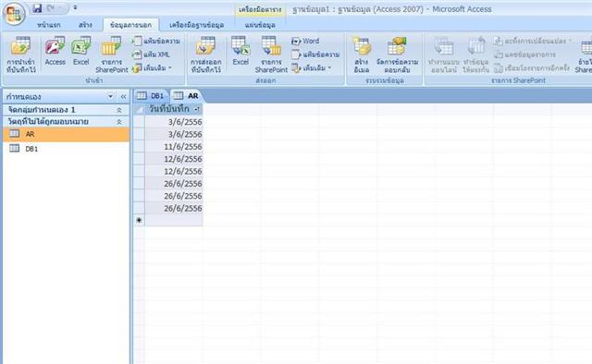Viewport: 592px width, 364px height.
Task: Open the Customize Quick Access Toolbar dropdown
Action: click(x=75, y=7)
